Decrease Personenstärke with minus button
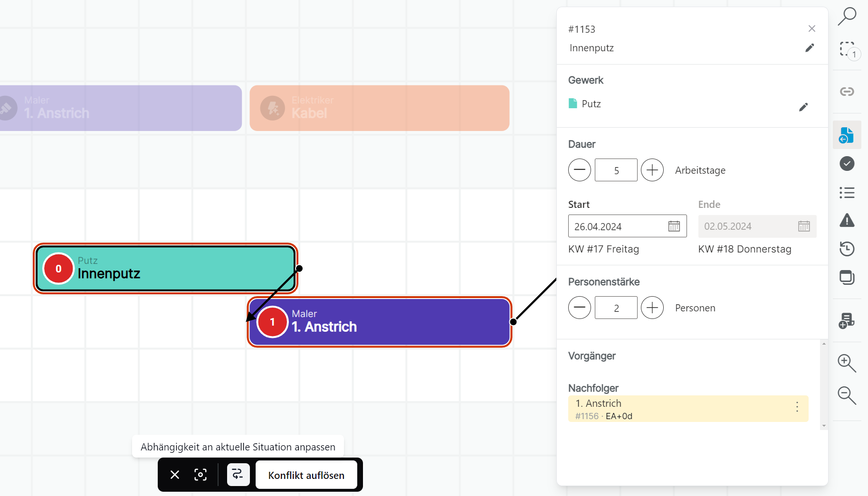Image resolution: width=868 pixels, height=496 pixels. point(579,308)
